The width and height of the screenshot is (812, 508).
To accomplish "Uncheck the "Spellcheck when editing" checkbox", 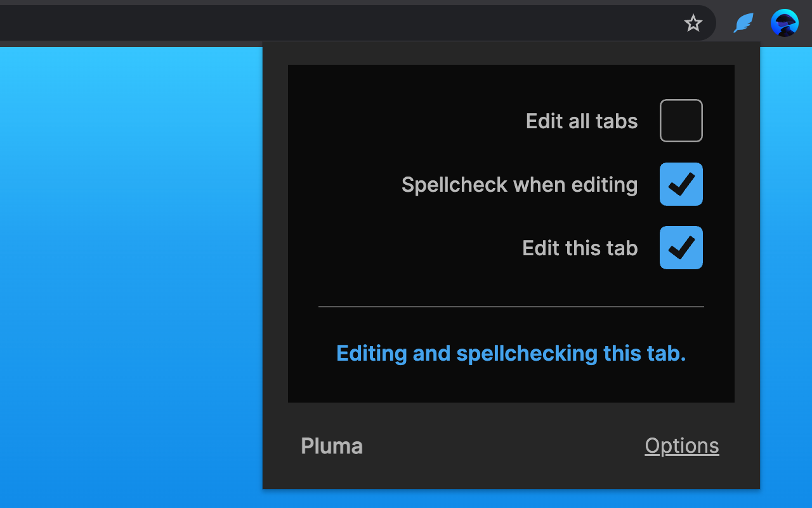I will click(681, 184).
